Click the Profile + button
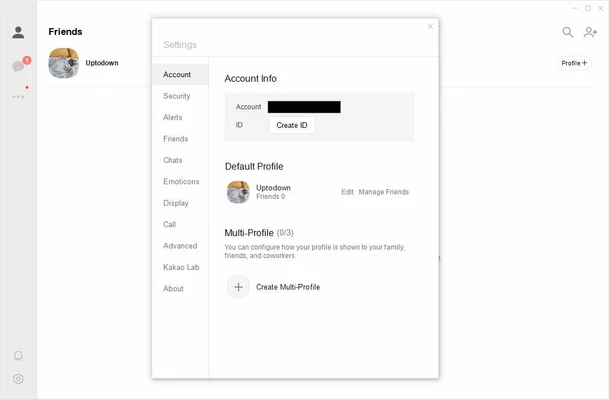Image resolution: width=609 pixels, height=400 pixels. tap(574, 63)
